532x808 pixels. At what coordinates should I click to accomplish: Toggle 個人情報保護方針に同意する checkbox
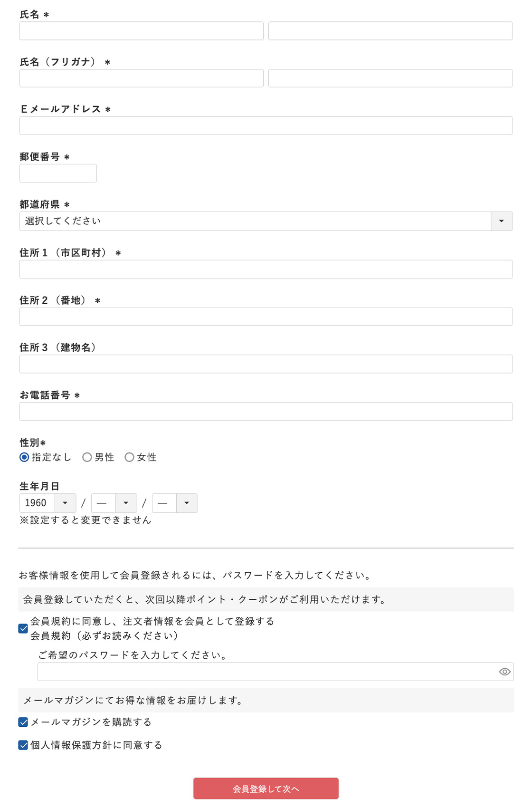pos(23,745)
